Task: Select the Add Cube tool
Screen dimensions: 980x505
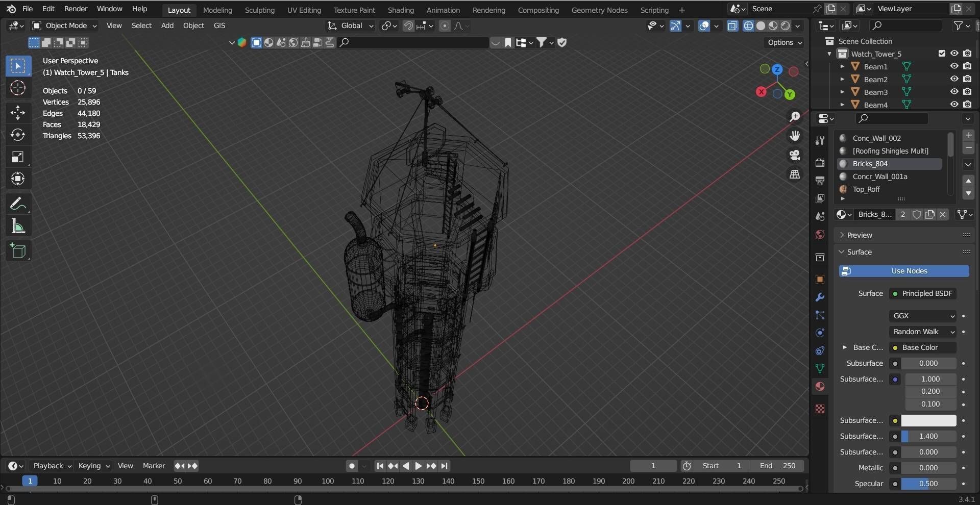Action: [x=18, y=250]
